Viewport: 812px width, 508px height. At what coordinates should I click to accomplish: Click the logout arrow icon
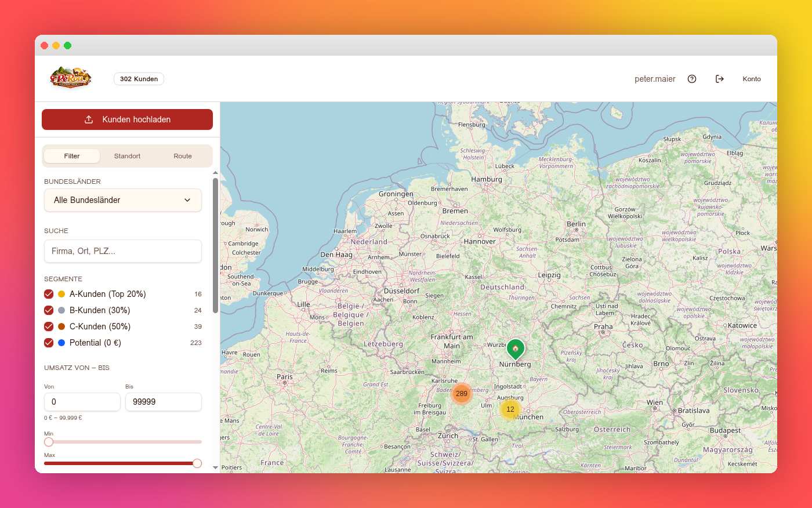point(720,79)
